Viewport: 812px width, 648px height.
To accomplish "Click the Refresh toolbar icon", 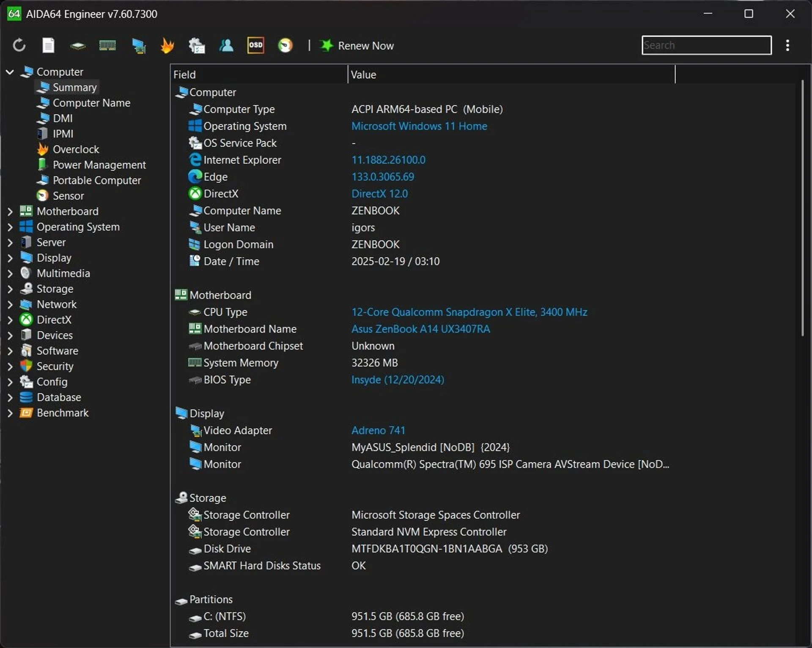I will point(19,45).
